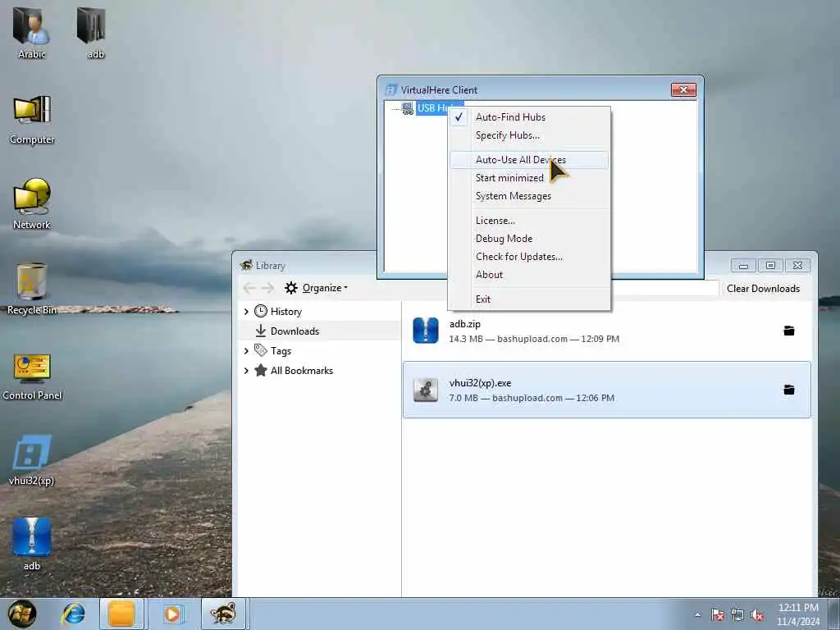Click the Library forward arrow
The image size is (840, 630).
coord(268,288)
